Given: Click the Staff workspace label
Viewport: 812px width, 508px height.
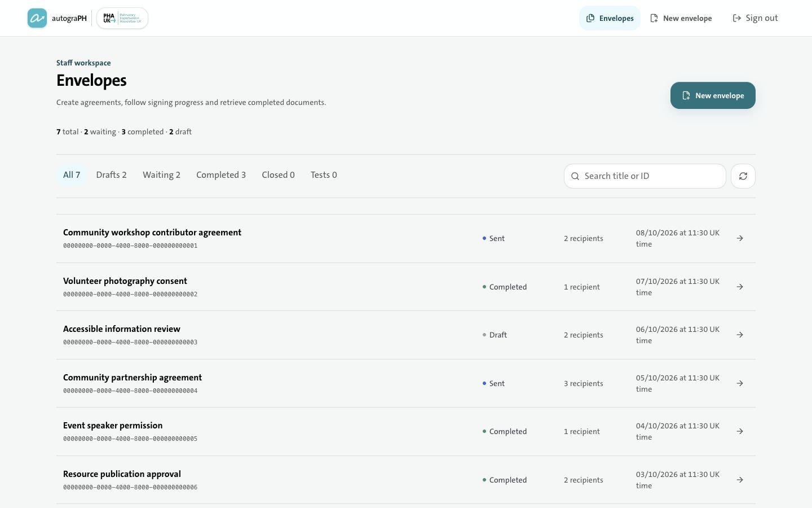Looking at the screenshot, I should 83,63.
